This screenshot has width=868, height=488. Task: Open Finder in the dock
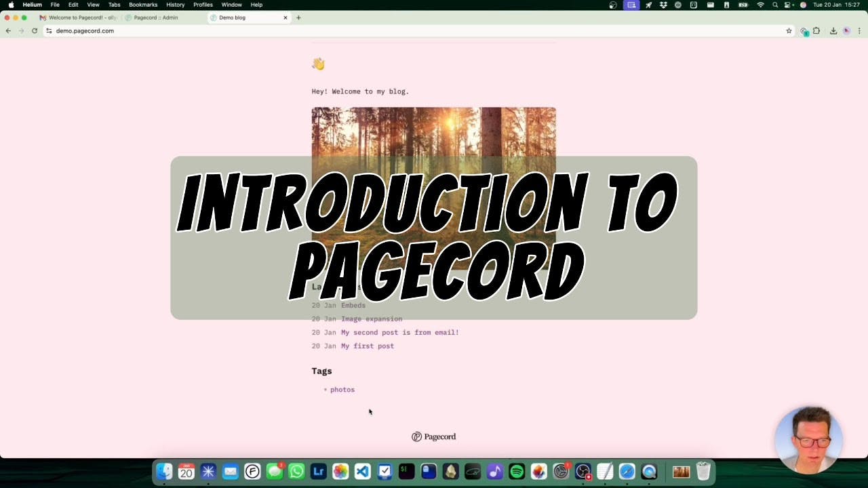[164, 471]
